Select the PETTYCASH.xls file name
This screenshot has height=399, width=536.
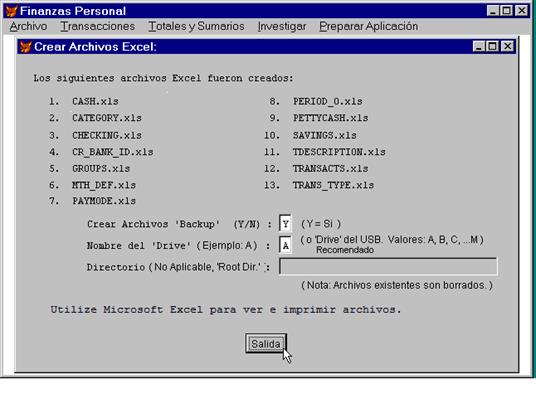click(x=331, y=118)
